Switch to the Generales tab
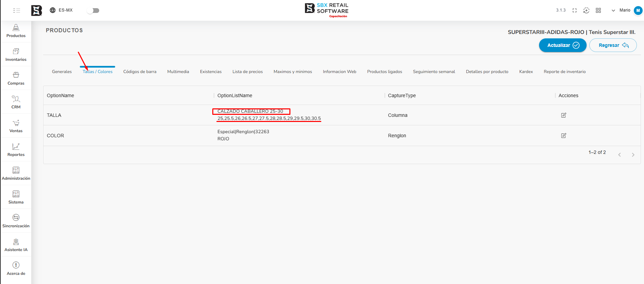 (x=62, y=72)
